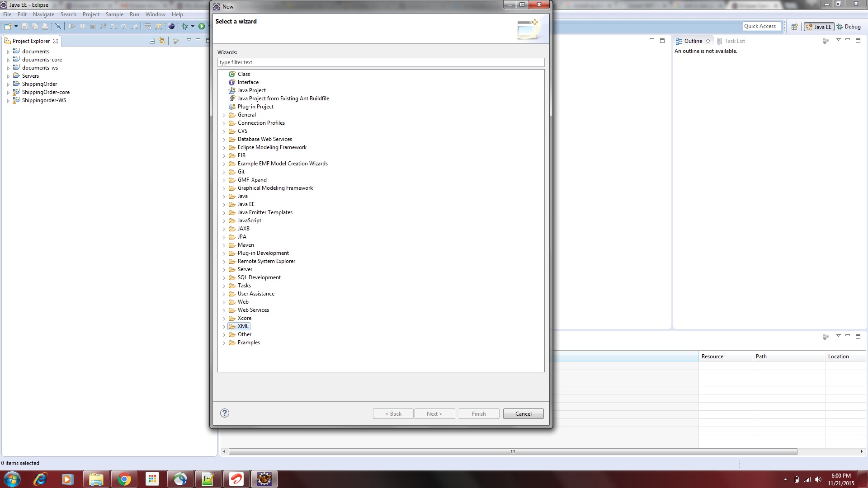This screenshot has width=868, height=488.
Task: Expand the Maven wizard folder
Action: click(x=224, y=245)
